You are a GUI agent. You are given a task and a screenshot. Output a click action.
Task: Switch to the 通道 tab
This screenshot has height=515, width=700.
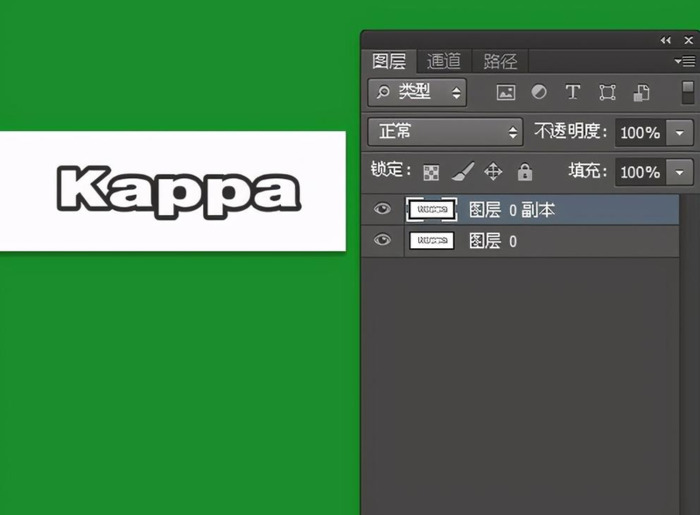(444, 61)
